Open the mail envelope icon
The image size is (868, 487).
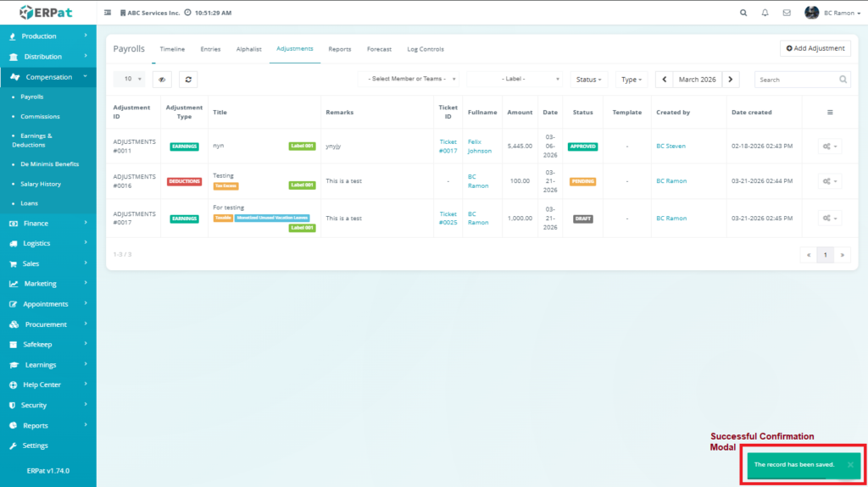pos(787,13)
